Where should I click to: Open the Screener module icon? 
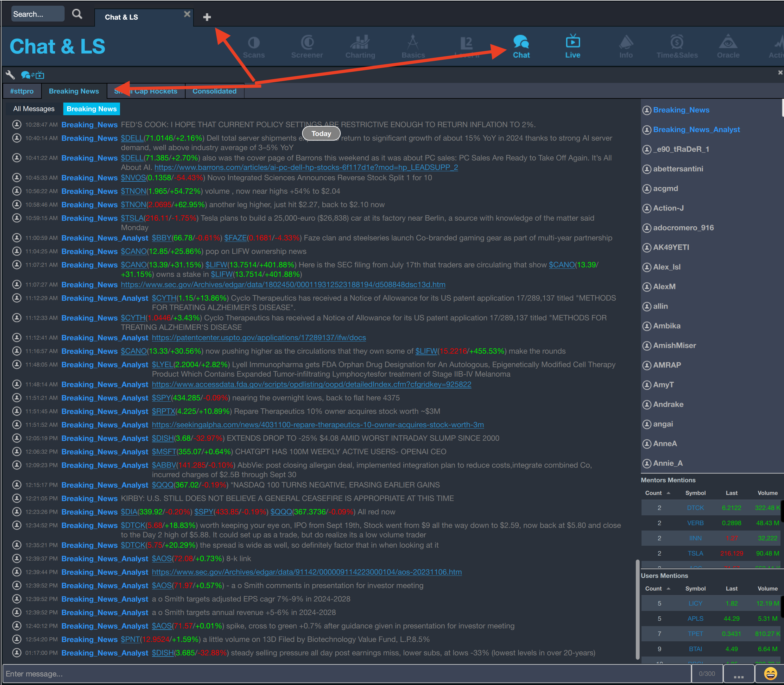tap(307, 47)
